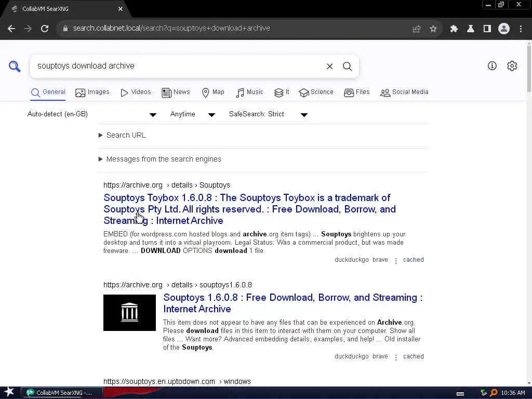Toggle the browser side panel icon
This screenshot has height=399, width=532.
point(487,29)
